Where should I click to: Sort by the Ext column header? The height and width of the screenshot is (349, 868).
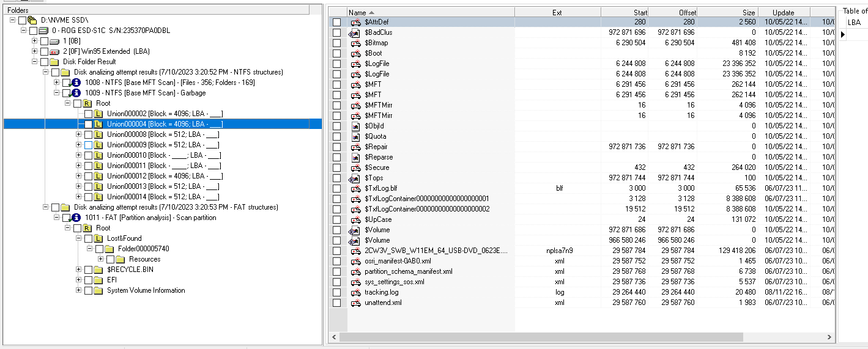[x=558, y=12]
